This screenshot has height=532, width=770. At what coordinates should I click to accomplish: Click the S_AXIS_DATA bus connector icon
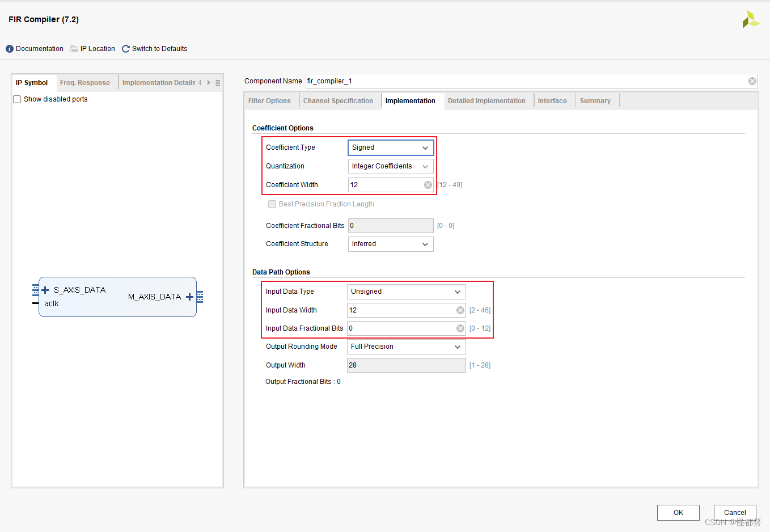(36, 290)
